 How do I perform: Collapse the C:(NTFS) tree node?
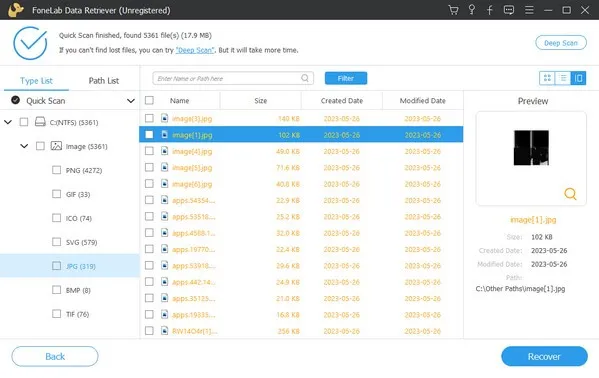[8, 122]
